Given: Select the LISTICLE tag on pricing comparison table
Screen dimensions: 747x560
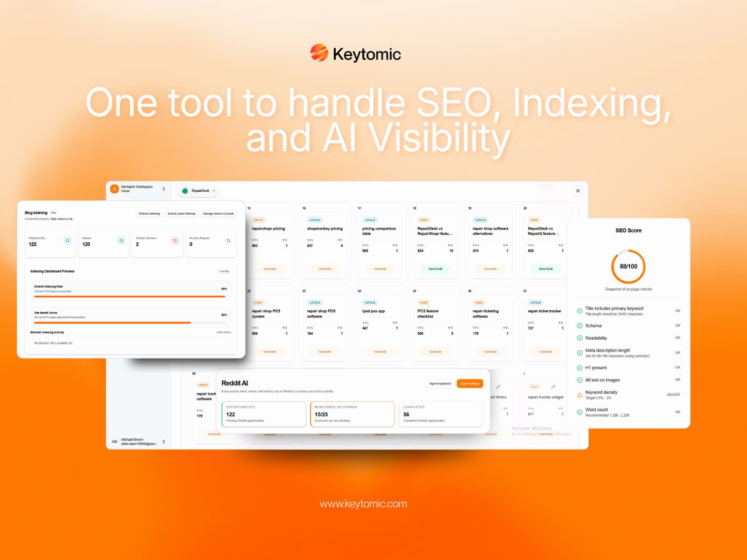Looking at the screenshot, I should pos(369,219).
